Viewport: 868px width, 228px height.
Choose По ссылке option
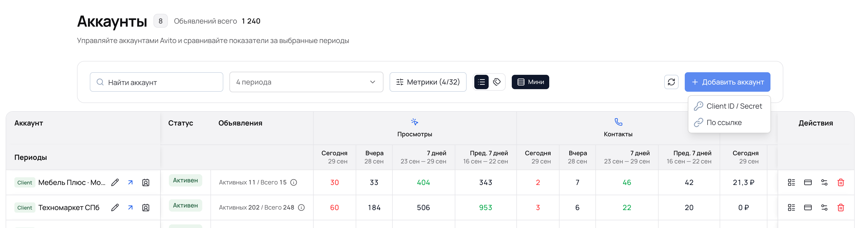point(729,123)
